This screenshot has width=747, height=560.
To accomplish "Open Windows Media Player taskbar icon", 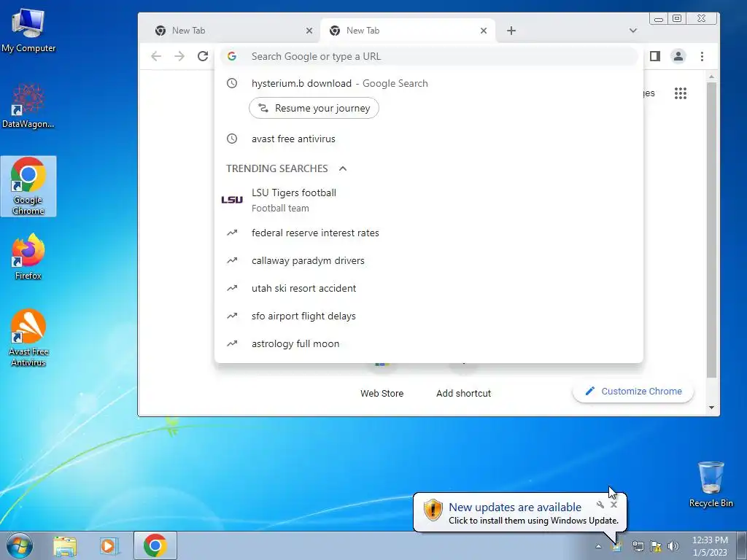I will pos(109,545).
